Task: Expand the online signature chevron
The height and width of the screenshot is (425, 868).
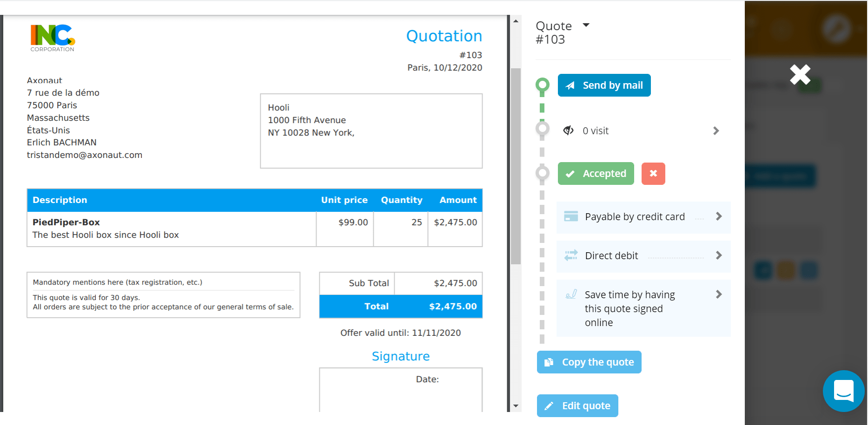Action: tap(719, 294)
